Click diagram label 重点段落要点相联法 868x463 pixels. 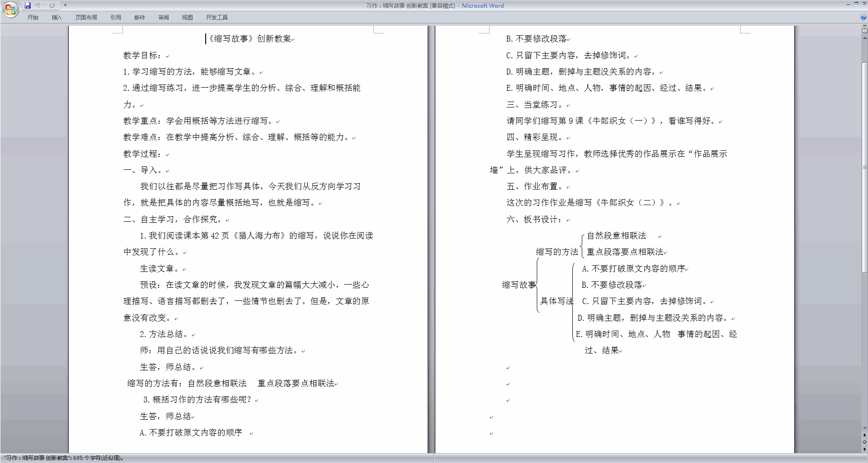pyautogui.click(x=625, y=252)
